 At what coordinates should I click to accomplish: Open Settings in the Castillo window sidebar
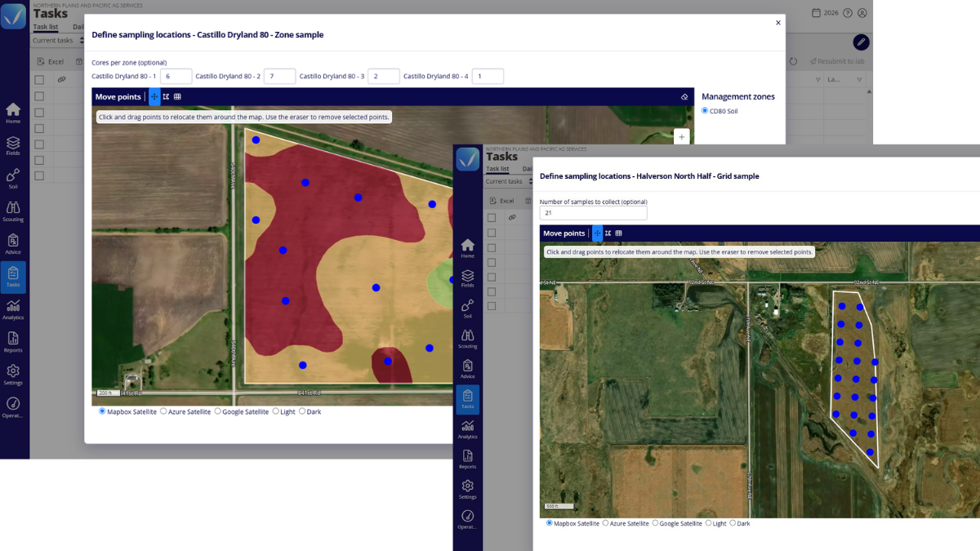(13, 375)
